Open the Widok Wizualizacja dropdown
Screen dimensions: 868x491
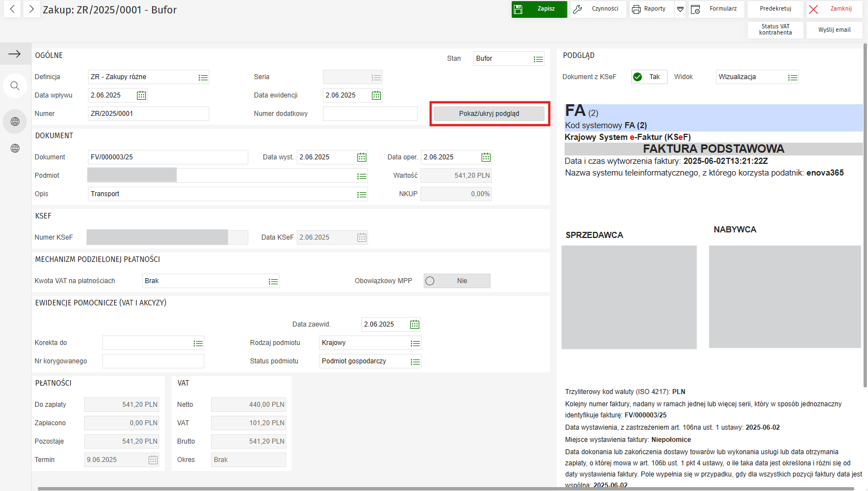tap(793, 77)
